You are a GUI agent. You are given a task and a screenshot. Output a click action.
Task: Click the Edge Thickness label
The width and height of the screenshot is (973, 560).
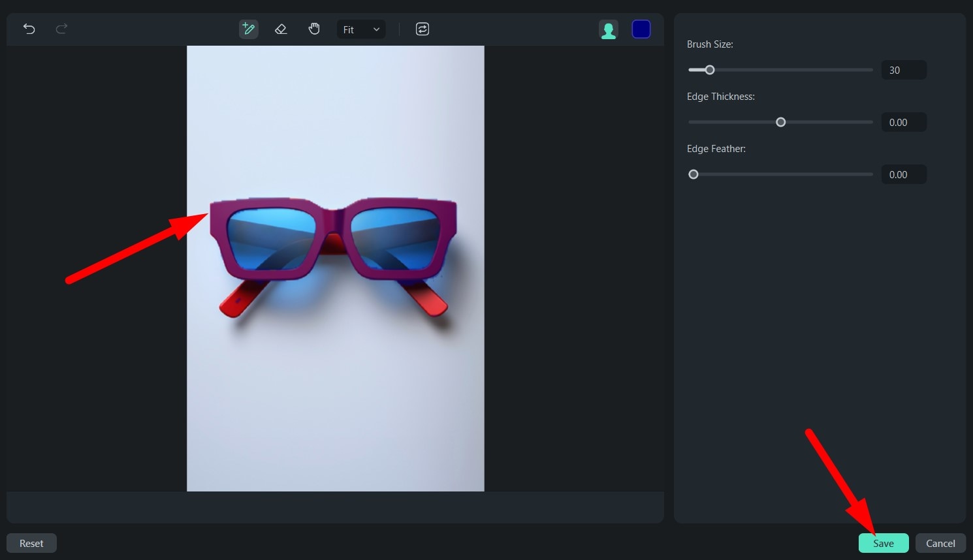coord(721,97)
